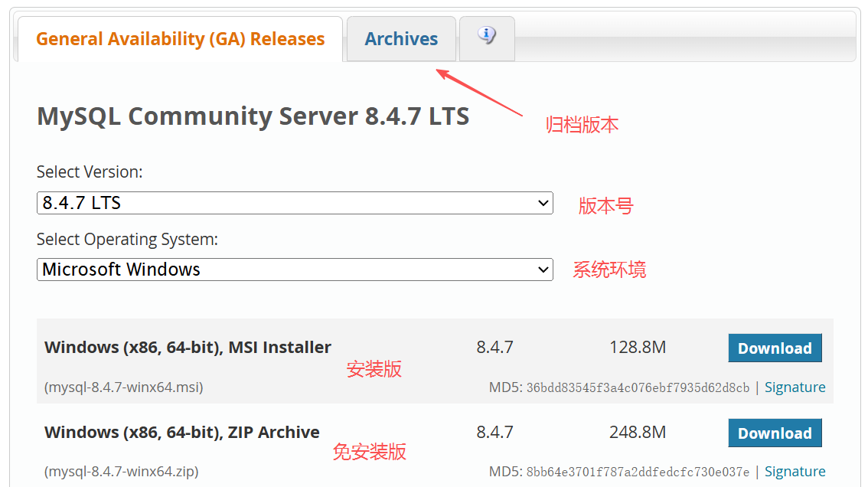The height and width of the screenshot is (487, 868).
Task: Click the ZIP MD5 hash 8bb64e3701f787a2ddfedcfc730e037e
Action: (638, 472)
